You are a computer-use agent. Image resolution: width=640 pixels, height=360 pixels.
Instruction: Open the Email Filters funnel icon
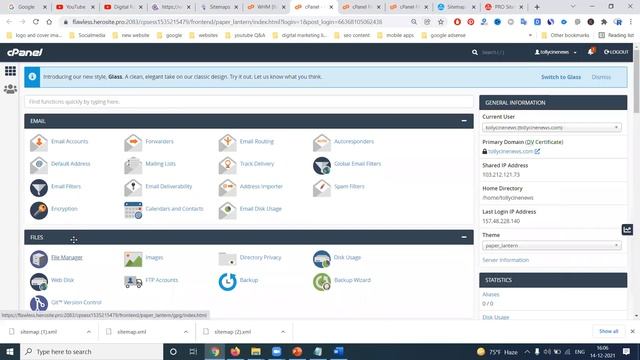[38, 187]
